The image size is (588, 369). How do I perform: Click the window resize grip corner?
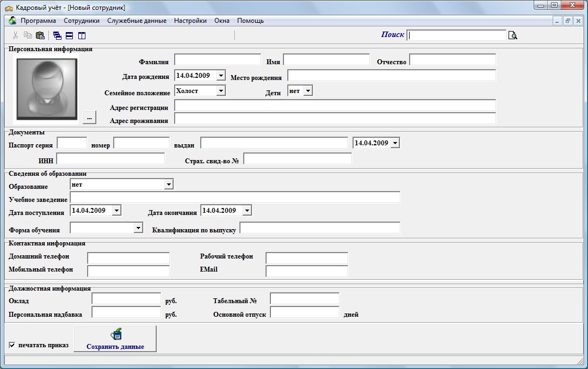[580, 361]
